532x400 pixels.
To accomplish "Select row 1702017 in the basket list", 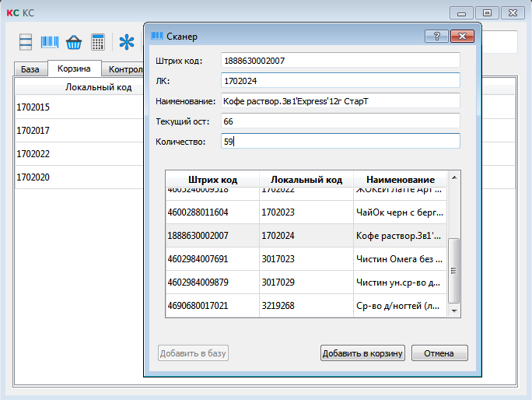I will pyautogui.click(x=79, y=131).
